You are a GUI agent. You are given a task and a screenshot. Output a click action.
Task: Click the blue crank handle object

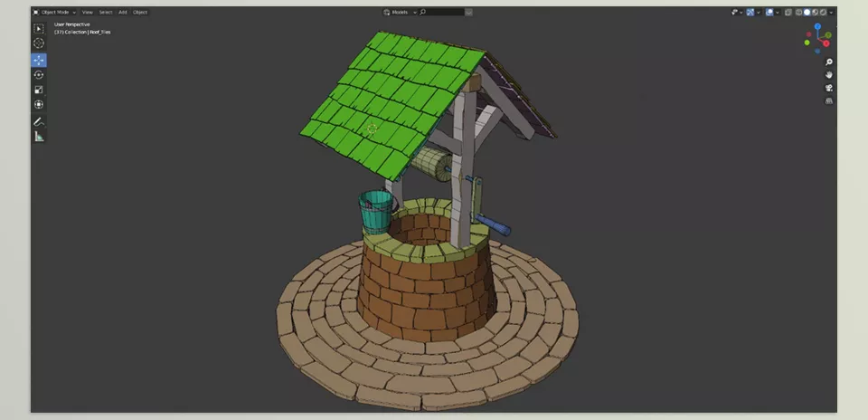pyautogui.click(x=494, y=224)
